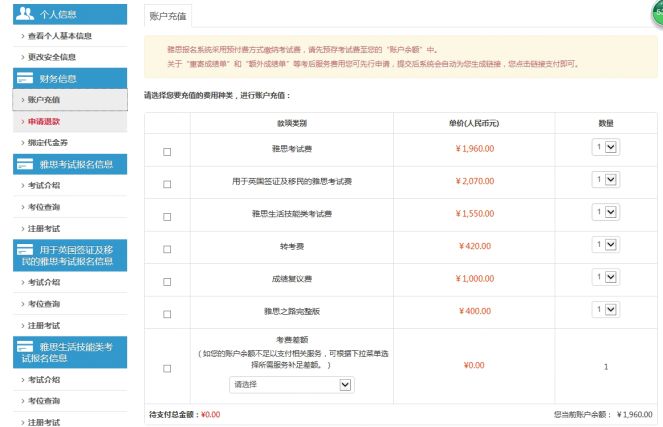
Task: Click the 财务信息 card icon
Action: click(x=25, y=78)
